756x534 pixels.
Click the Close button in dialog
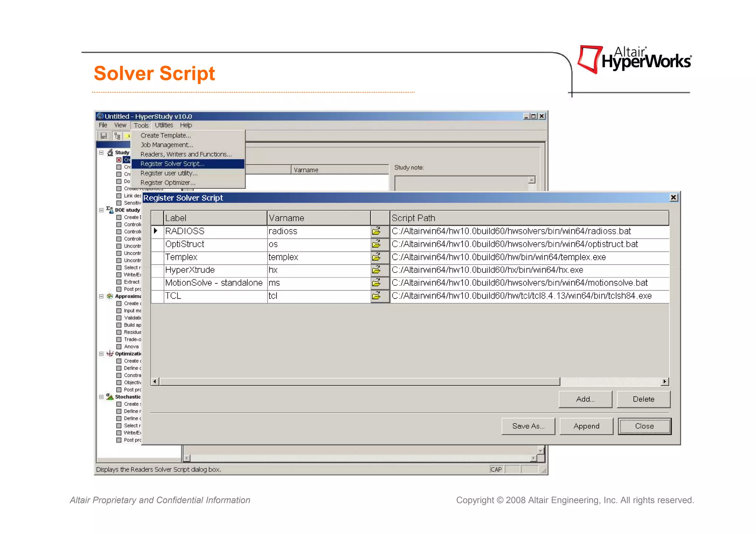(x=645, y=426)
